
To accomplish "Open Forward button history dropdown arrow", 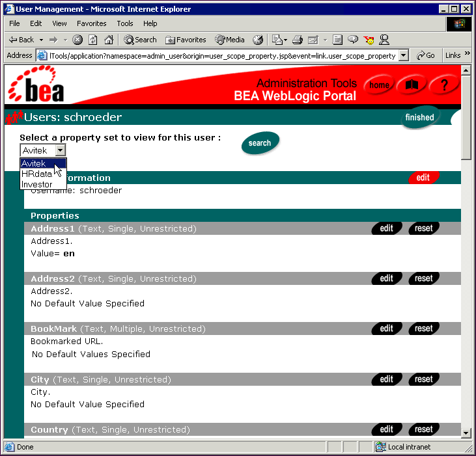I will [65, 40].
